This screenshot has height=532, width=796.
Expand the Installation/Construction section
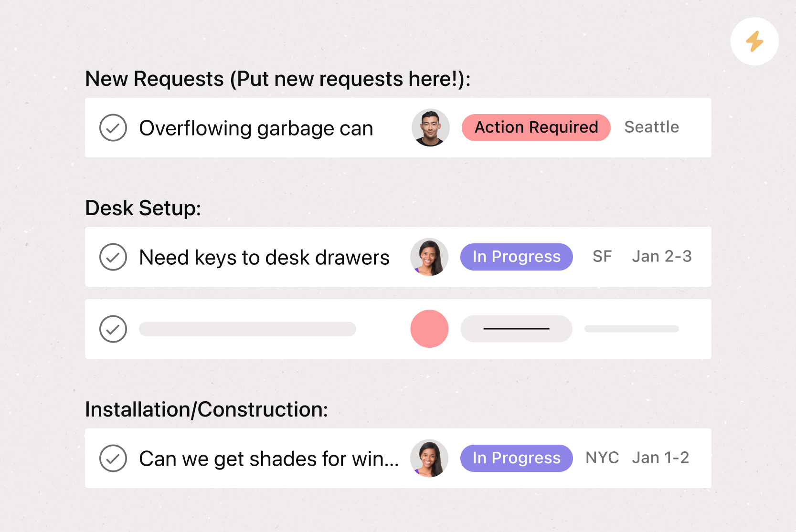pos(207,409)
